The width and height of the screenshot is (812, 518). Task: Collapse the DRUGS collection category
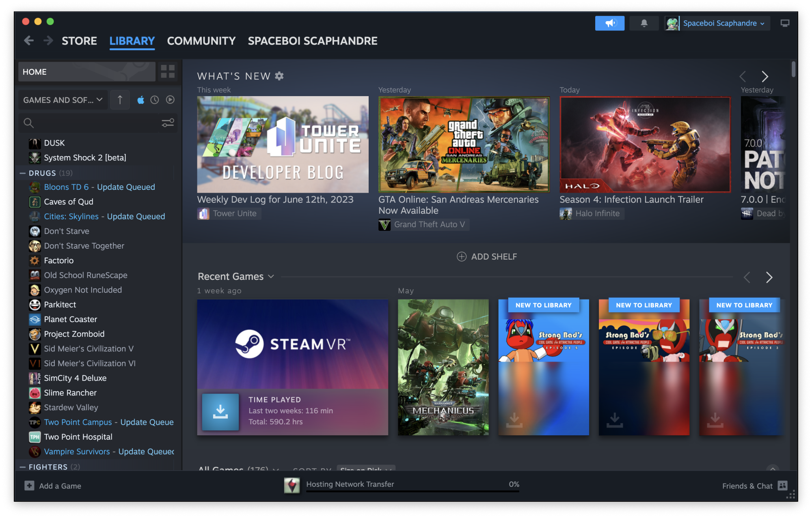[x=23, y=173]
